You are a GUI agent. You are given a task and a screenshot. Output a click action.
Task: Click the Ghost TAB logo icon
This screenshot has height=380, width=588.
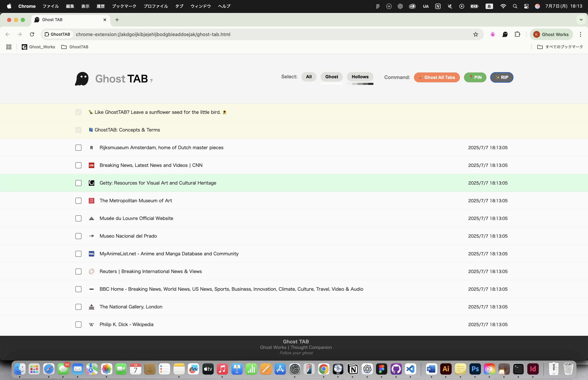(x=82, y=79)
